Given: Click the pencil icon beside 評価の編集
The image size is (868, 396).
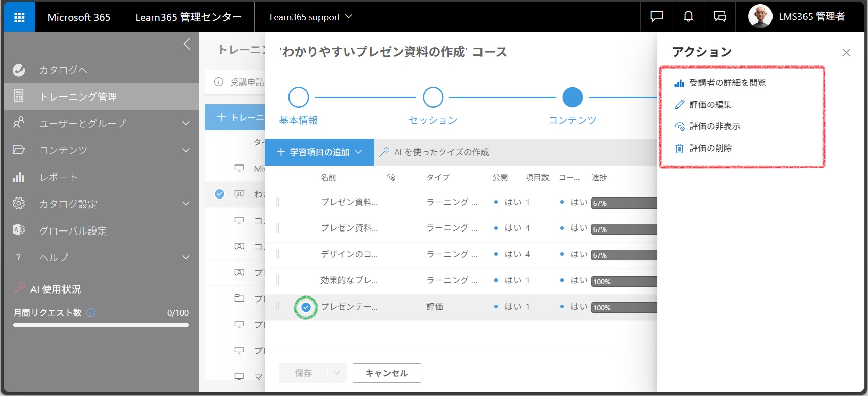Looking at the screenshot, I should (679, 105).
